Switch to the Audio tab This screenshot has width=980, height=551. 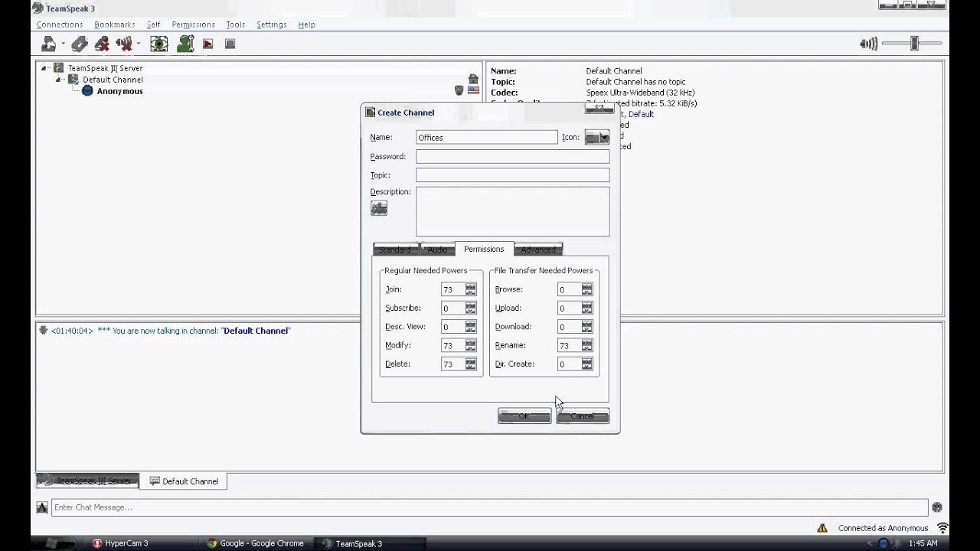pyautogui.click(x=437, y=249)
